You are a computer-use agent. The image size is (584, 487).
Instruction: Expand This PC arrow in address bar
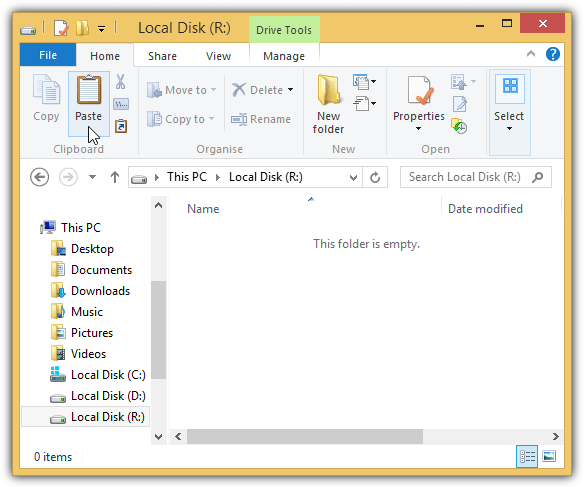(218, 178)
